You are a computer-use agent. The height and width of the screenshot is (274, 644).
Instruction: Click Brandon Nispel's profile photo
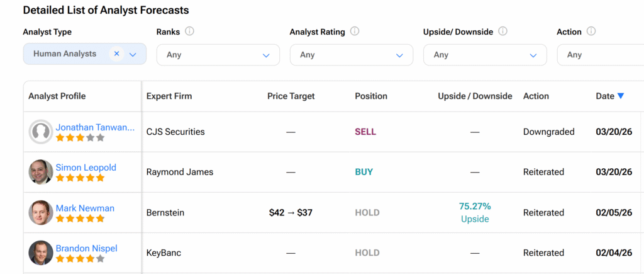click(41, 253)
